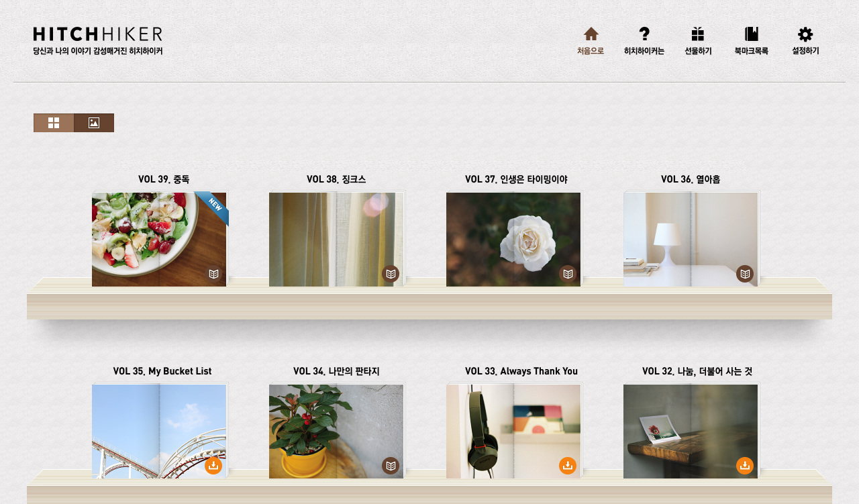Open the 북마크목록 bookmark icon
Image resolution: width=859 pixels, height=504 pixels.
[x=752, y=34]
